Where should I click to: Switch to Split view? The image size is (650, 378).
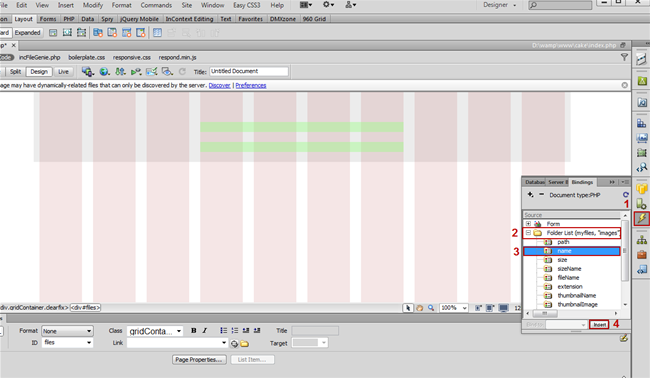tap(15, 72)
